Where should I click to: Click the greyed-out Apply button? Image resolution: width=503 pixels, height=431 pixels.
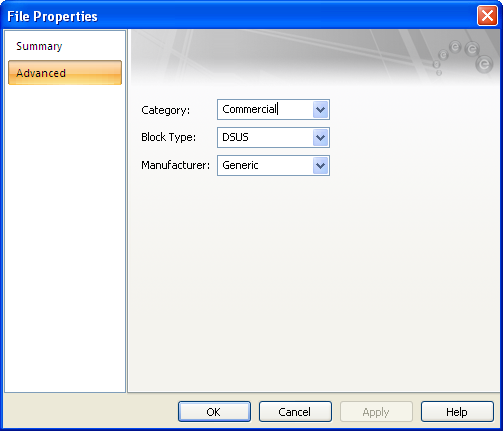tap(376, 412)
